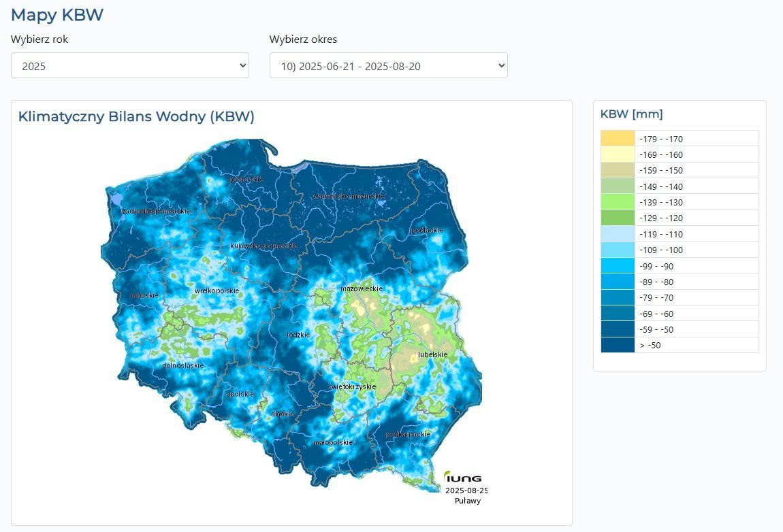Expand the period selection dropdown
783x532 pixels.
pos(388,65)
